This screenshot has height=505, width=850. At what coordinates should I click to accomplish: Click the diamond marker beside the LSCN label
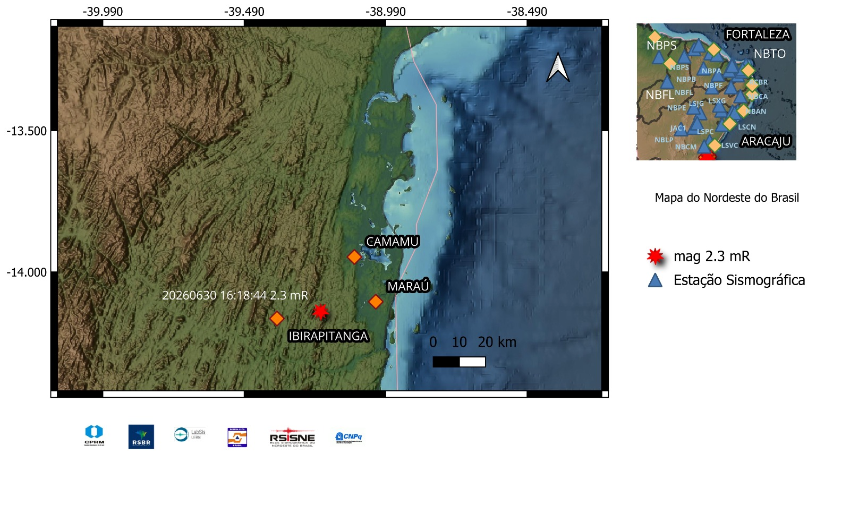tap(730, 124)
